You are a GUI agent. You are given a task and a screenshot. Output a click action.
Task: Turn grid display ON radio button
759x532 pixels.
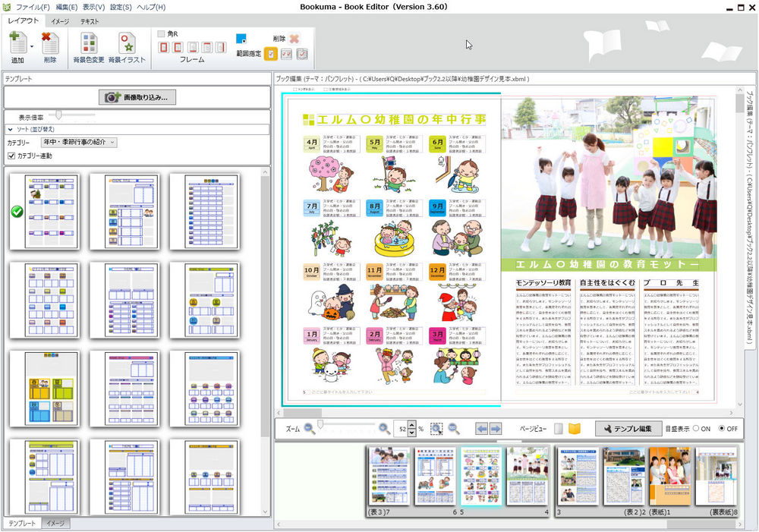(695, 429)
